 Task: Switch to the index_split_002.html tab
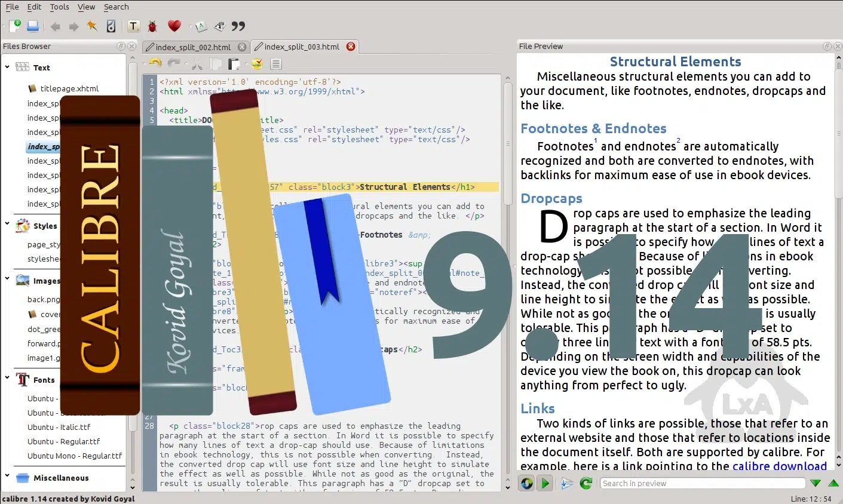(193, 47)
